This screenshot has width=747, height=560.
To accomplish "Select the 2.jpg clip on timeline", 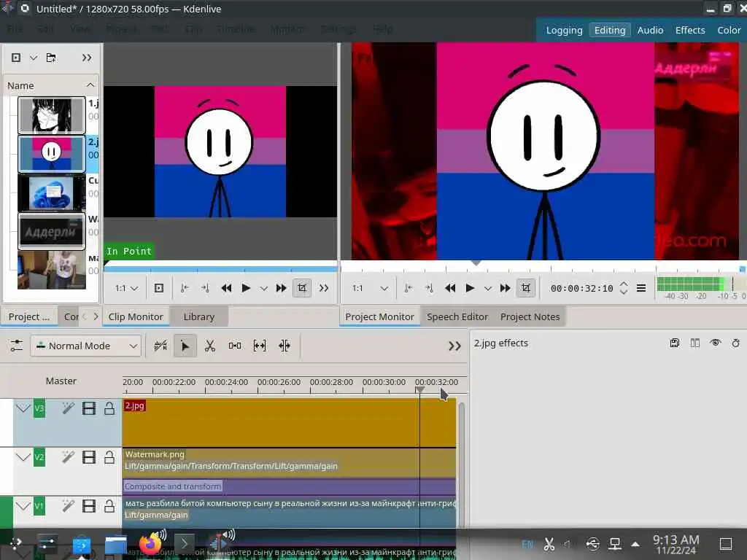I will (x=289, y=423).
